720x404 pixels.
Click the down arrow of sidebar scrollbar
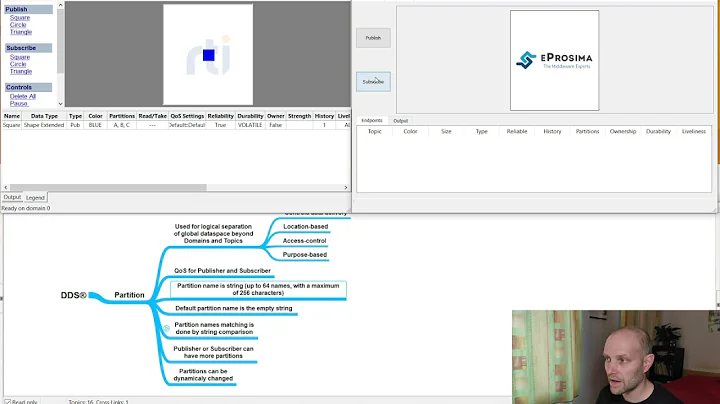[60, 104]
